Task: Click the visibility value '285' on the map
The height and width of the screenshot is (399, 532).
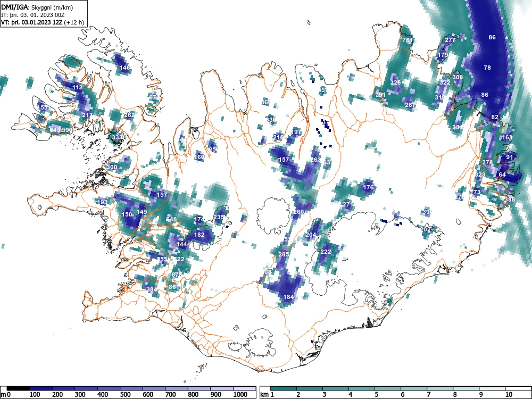Action: click(284, 254)
